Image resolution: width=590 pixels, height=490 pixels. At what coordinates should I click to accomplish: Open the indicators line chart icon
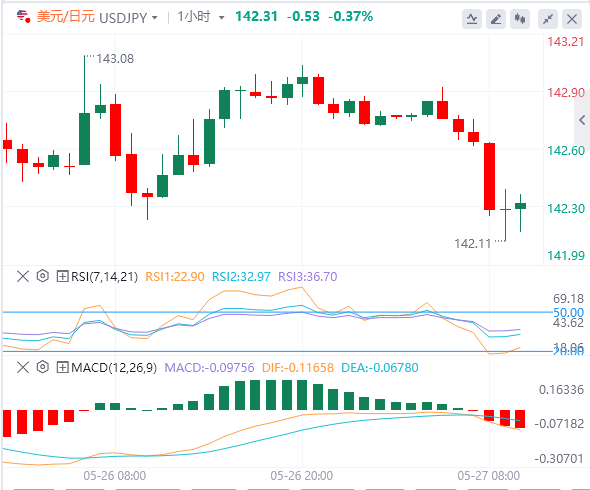[x=472, y=18]
